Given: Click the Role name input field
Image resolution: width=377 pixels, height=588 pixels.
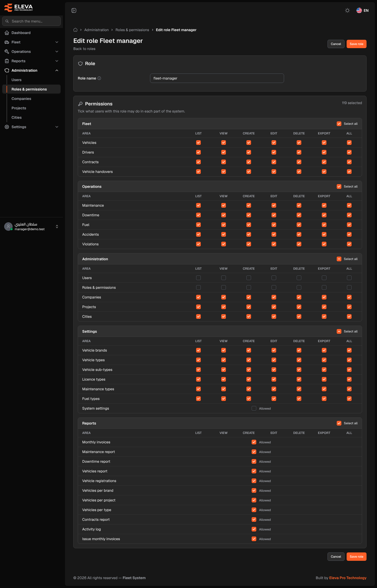Looking at the screenshot, I should (217, 78).
